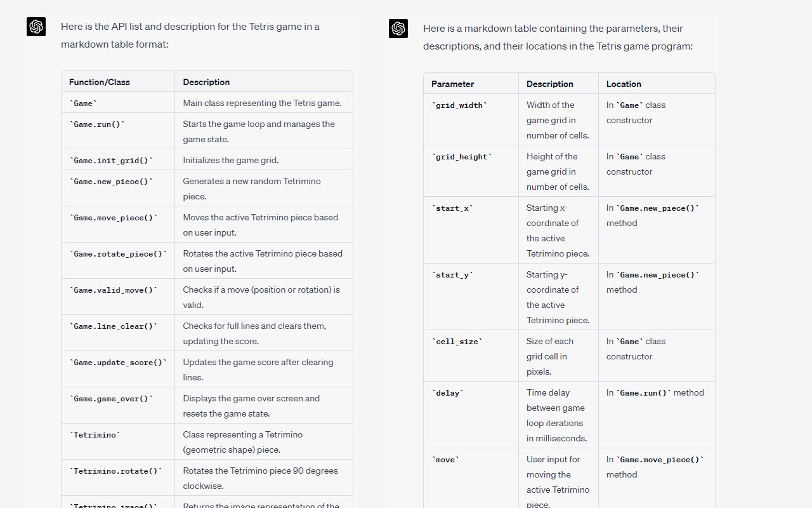Click the ChatGPT avatar beside the parameters table response
The image size is (812, 508).
click(398, 29)
